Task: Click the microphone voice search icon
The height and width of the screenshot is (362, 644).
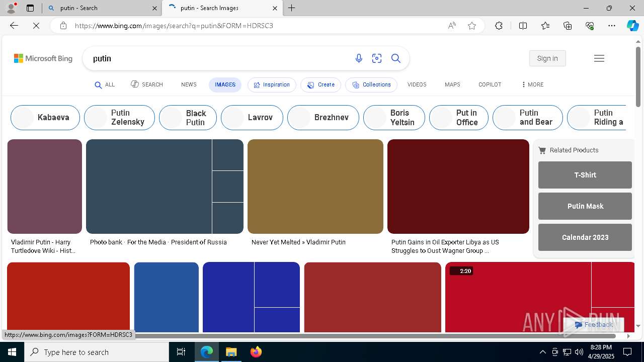Action: (359, 58)
